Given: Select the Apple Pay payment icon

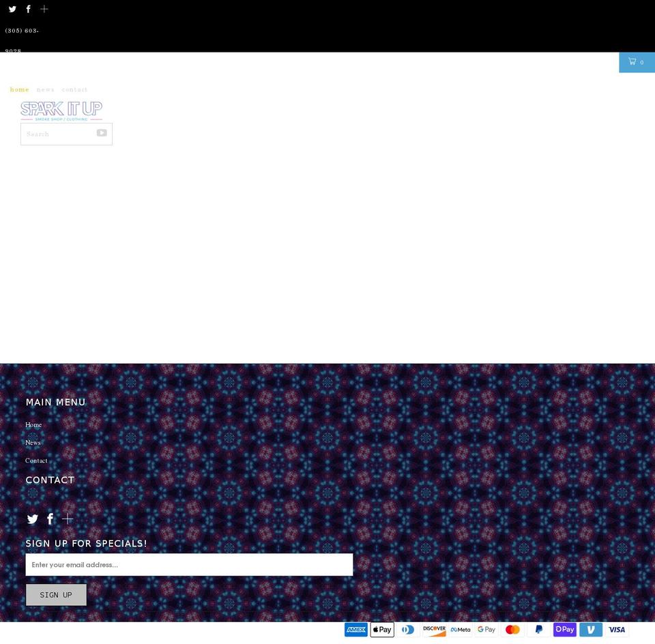Looking at the screenshot, I should point(382,629).
